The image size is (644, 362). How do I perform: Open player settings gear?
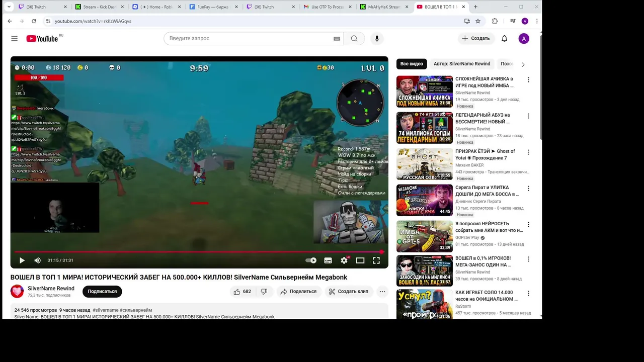[x=344, y=260]
